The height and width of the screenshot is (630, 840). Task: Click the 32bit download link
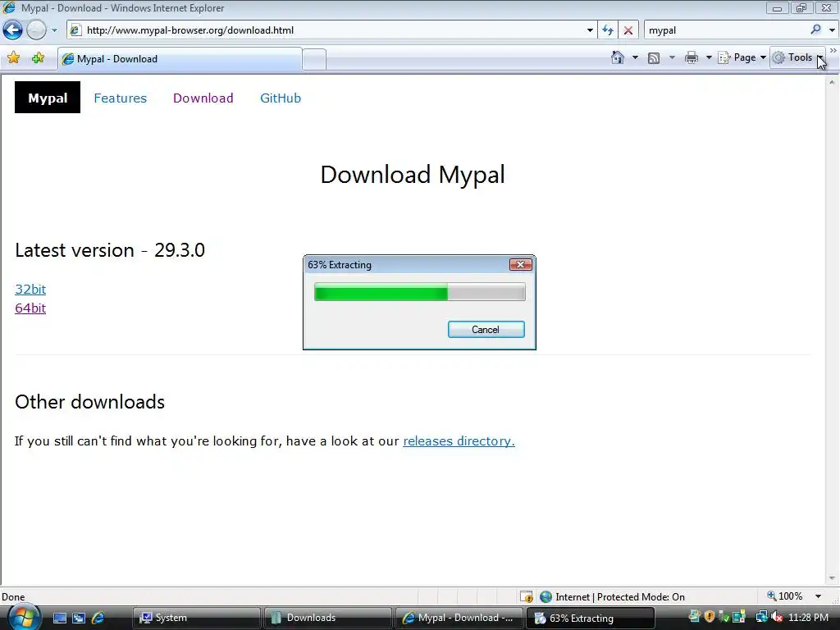click(30, 290)
